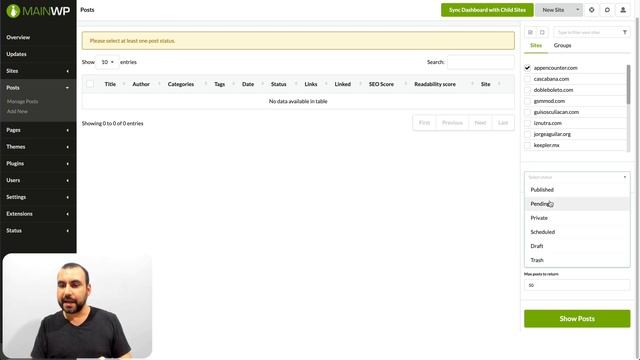Image resolution: width=640 pixels, height=360 pixels.
Task: Switch to the Sites tab
Action: 536,45
